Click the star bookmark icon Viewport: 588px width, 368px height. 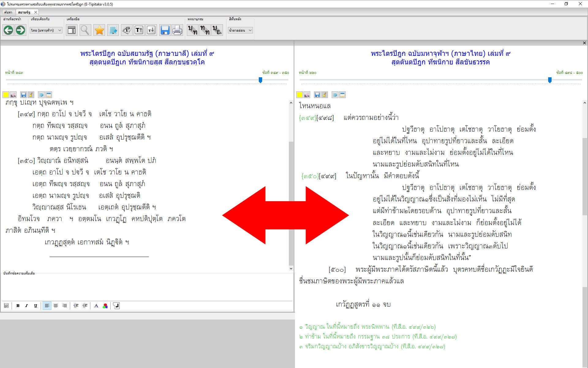(99, 30)
